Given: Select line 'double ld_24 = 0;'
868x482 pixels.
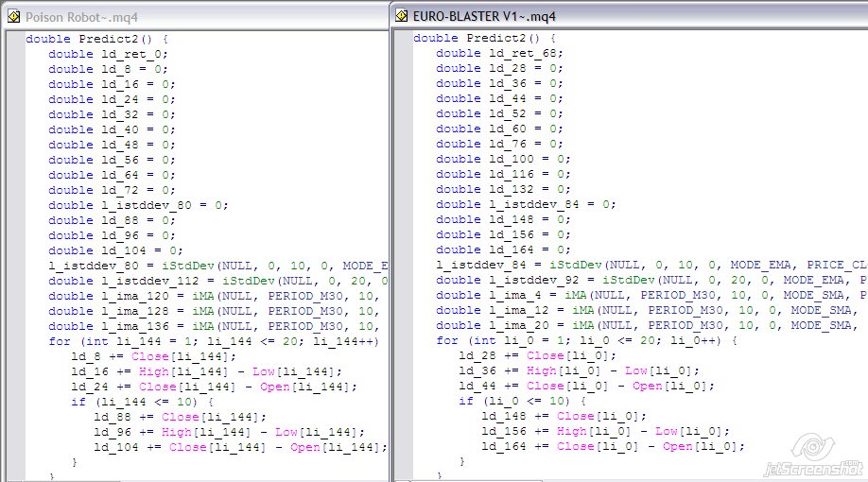Looking at the screenshot, I should coord(112,99).
